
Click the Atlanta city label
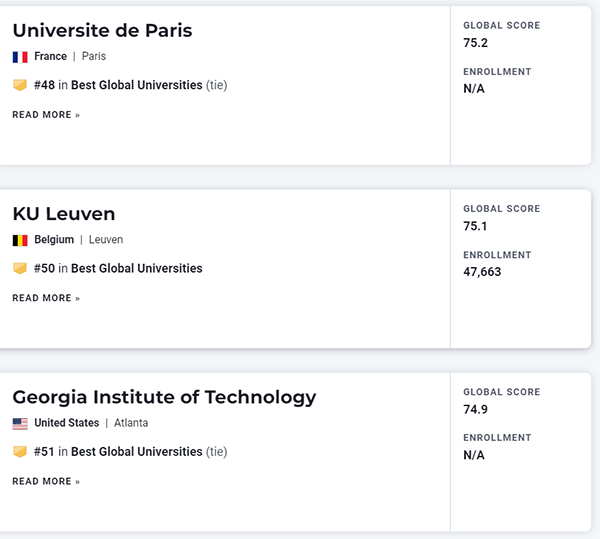click(131, 423)
